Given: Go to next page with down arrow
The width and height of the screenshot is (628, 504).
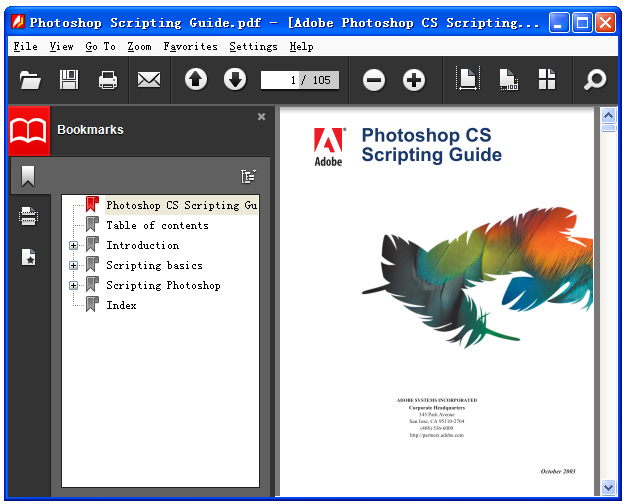Looking at the screenshot, I should (x=235, y=79).
